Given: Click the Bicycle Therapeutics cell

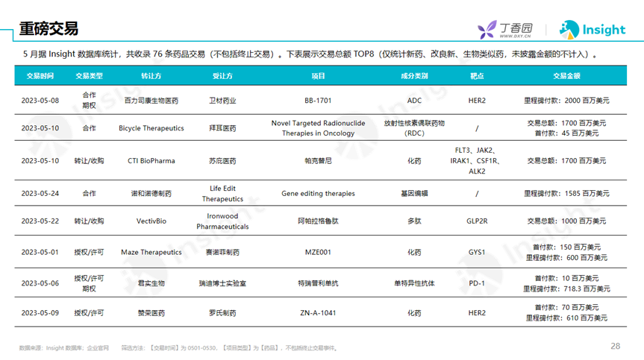Looking at the screenshot, I should (151, 128).
